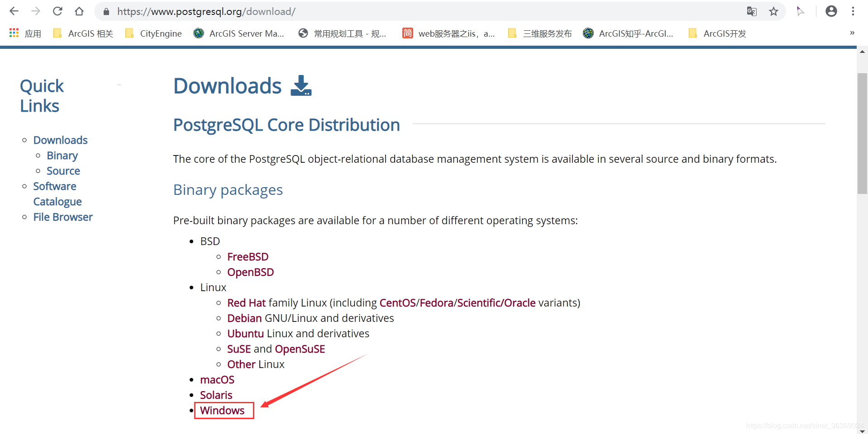
Task: Open the ArcGIS Server Ma... bookmark
Action: coord(239,33)
